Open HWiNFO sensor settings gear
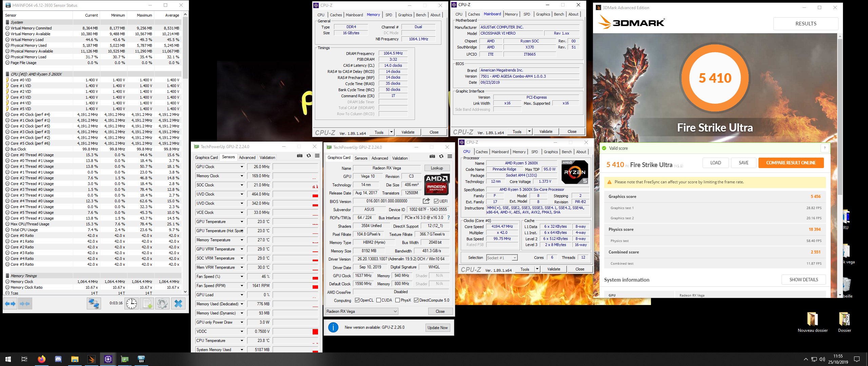Screen dimensions: 868x366 [162, 303]
